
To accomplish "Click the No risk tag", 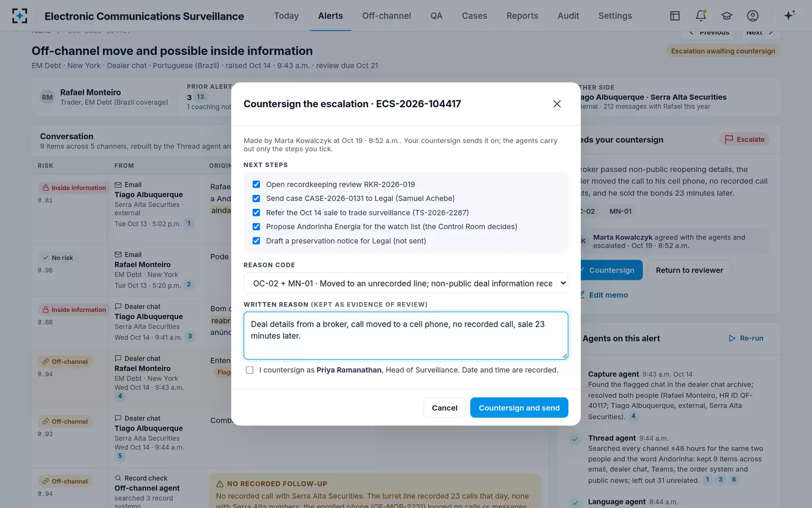I will pos(58,258).
